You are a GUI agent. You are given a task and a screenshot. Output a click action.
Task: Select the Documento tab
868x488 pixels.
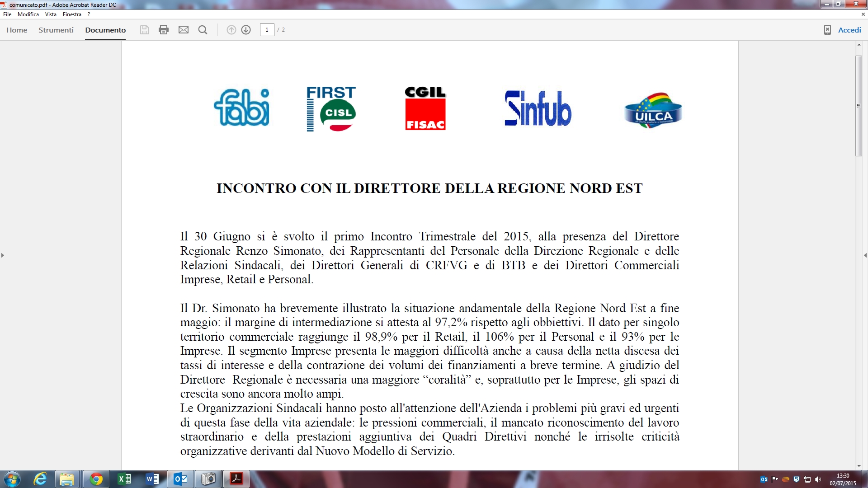tap(105, 30)
